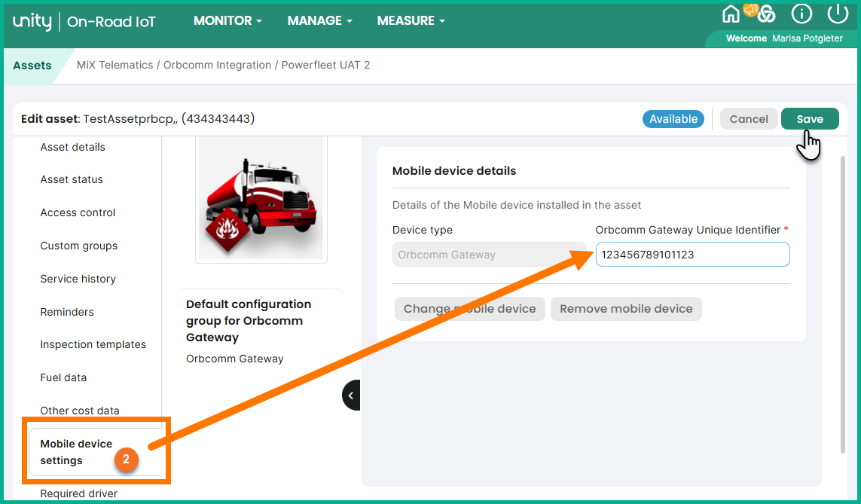Click the Cancel button
861x504 pixels.
[749, 119]
